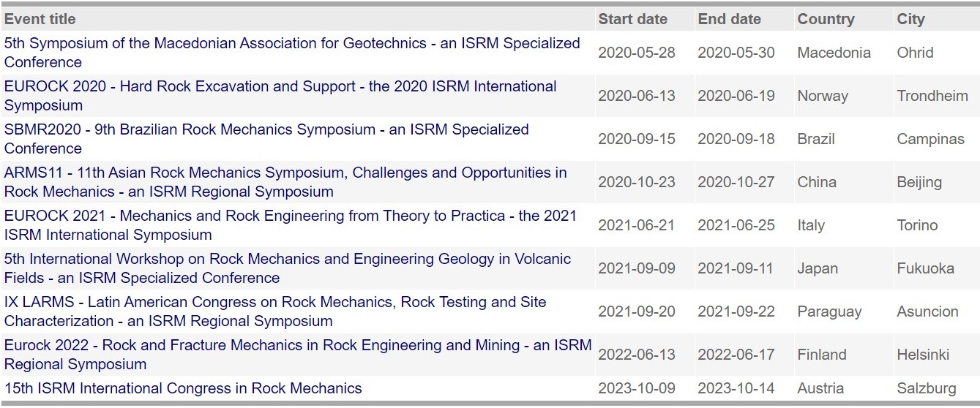Viewport: 980px width, 408px height.
Task: Select the Paraguay country cell
Action: pyautogui.click(x=829, y=311)
